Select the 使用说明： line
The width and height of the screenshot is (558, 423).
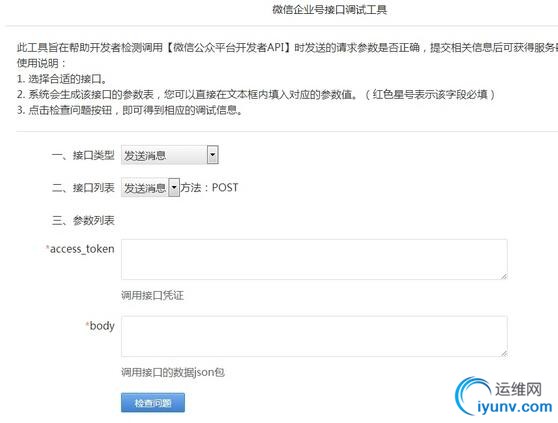point(42,63)
